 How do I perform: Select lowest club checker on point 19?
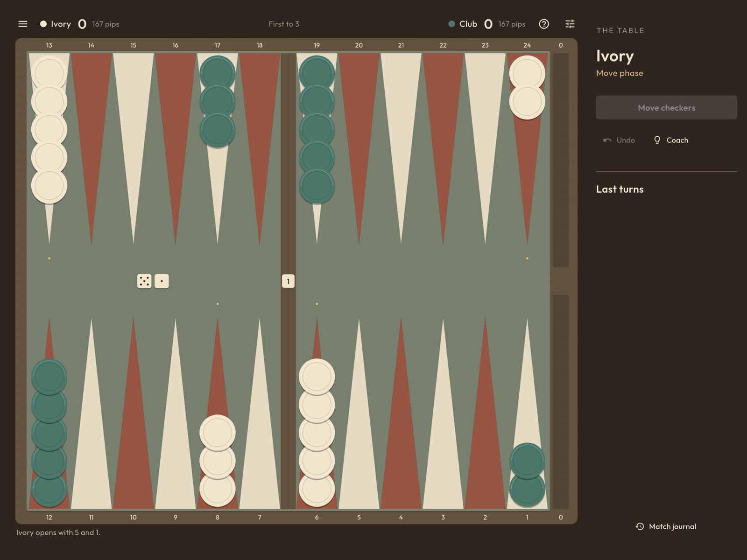(317, 186)
